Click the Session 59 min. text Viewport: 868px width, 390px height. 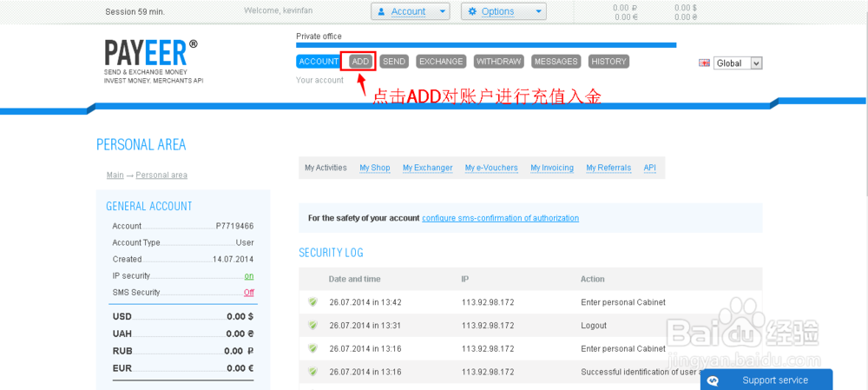point(135,11)
